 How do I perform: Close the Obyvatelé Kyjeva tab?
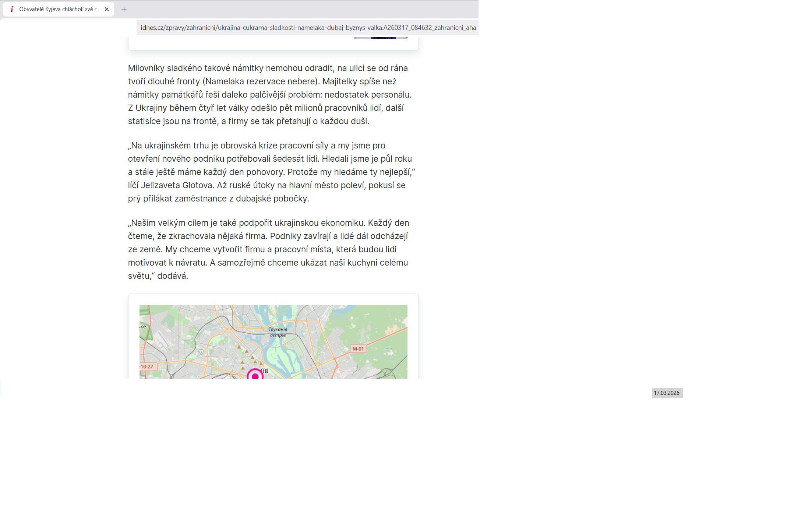(x=107, y=9)
